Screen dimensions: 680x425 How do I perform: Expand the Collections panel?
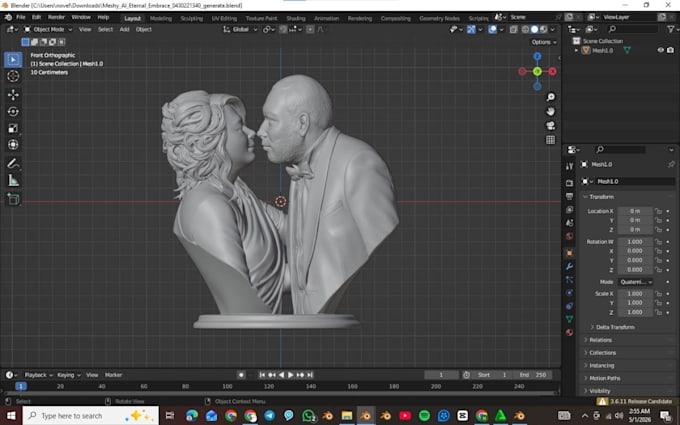602,353
